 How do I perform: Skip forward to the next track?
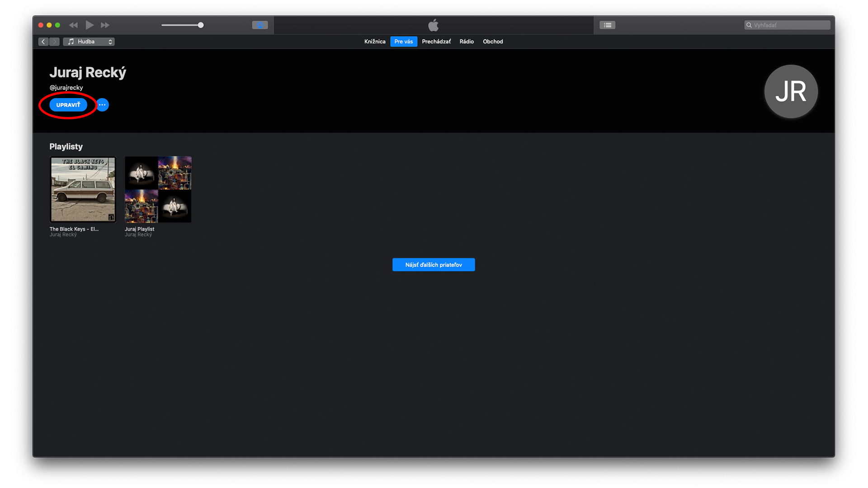(x=105, y=25)
